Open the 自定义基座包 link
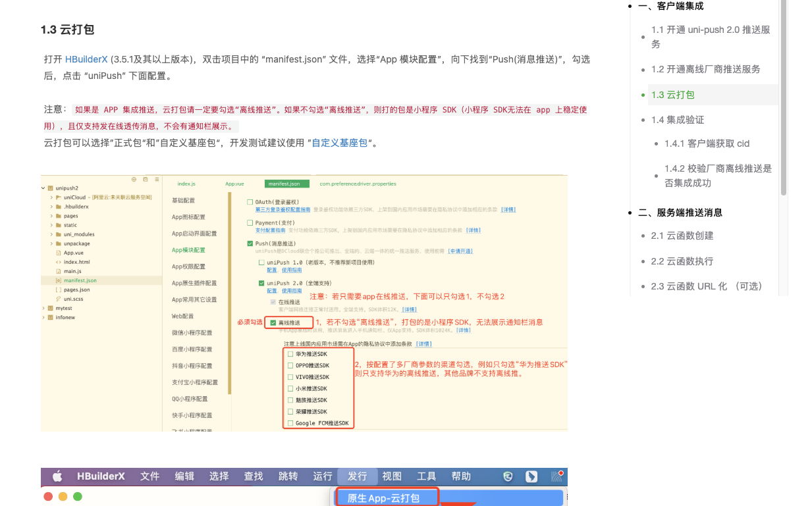This screenshot has height=506, width=812. pyautogui.click(x=340, y=143)
